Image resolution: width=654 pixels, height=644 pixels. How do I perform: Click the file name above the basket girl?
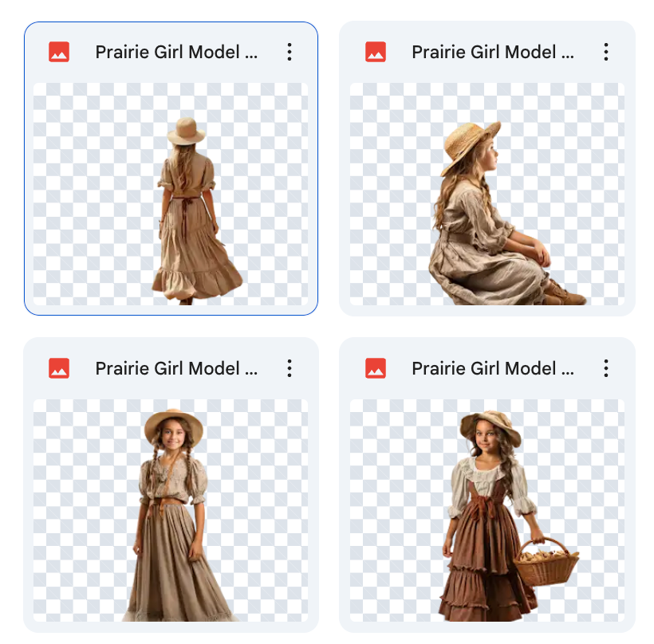[493, 368]
